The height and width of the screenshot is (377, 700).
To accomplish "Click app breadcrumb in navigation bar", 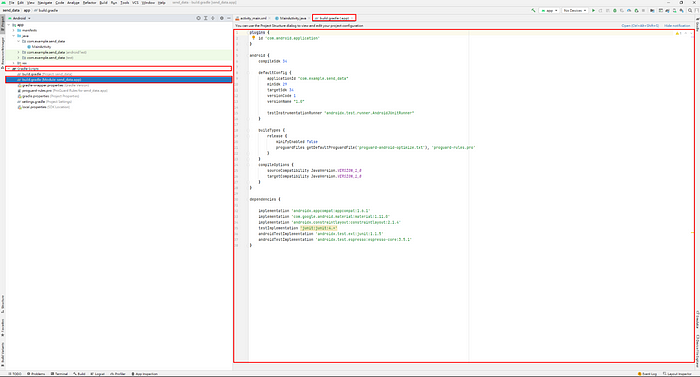I will click(27, 10).
